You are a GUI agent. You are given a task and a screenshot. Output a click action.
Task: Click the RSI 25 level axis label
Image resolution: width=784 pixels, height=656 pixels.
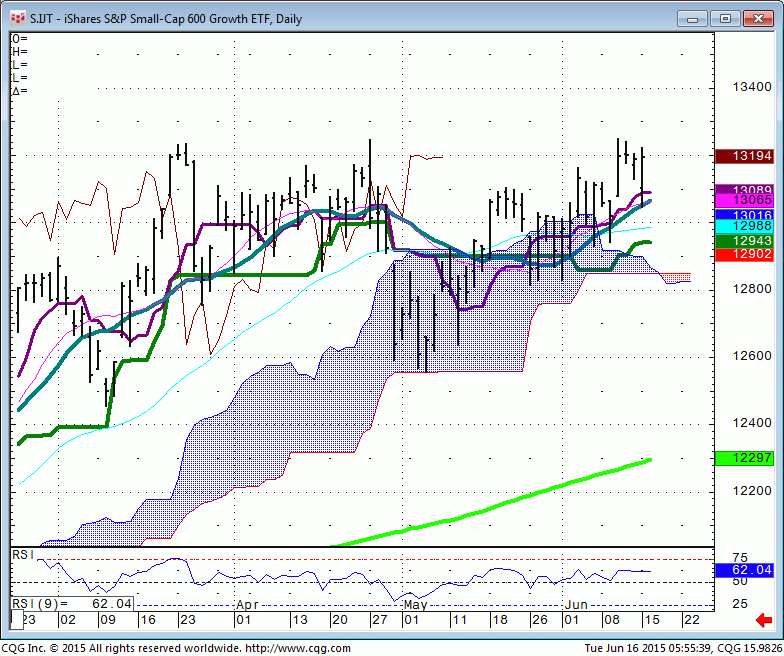click(740, 604)
